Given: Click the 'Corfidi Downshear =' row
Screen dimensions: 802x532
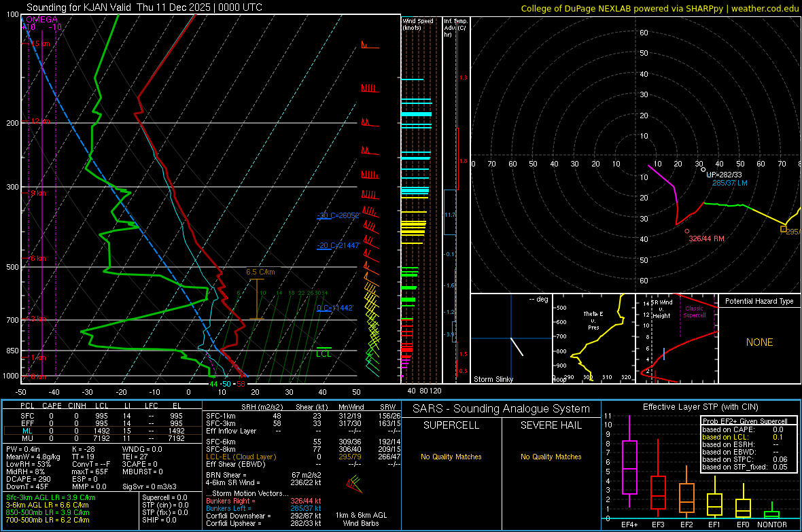Looking at the screenshot, I should pyautogui.click(x=264, y=516).
